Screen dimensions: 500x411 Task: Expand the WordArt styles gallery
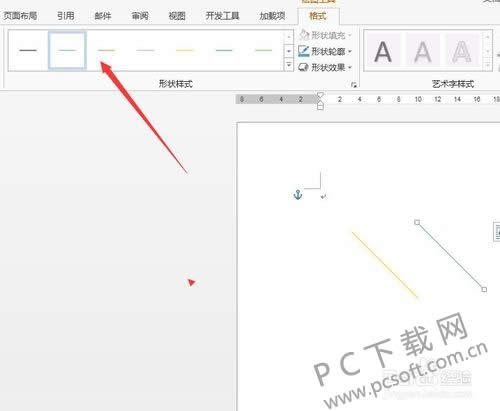[x=488, y=65]
